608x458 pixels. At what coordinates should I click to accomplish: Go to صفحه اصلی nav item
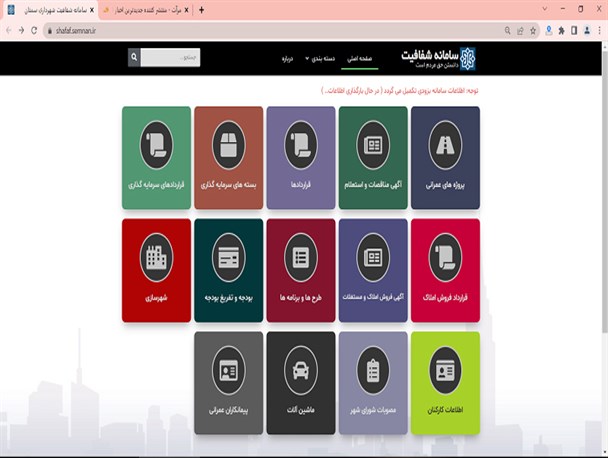[x=359, y=59]
